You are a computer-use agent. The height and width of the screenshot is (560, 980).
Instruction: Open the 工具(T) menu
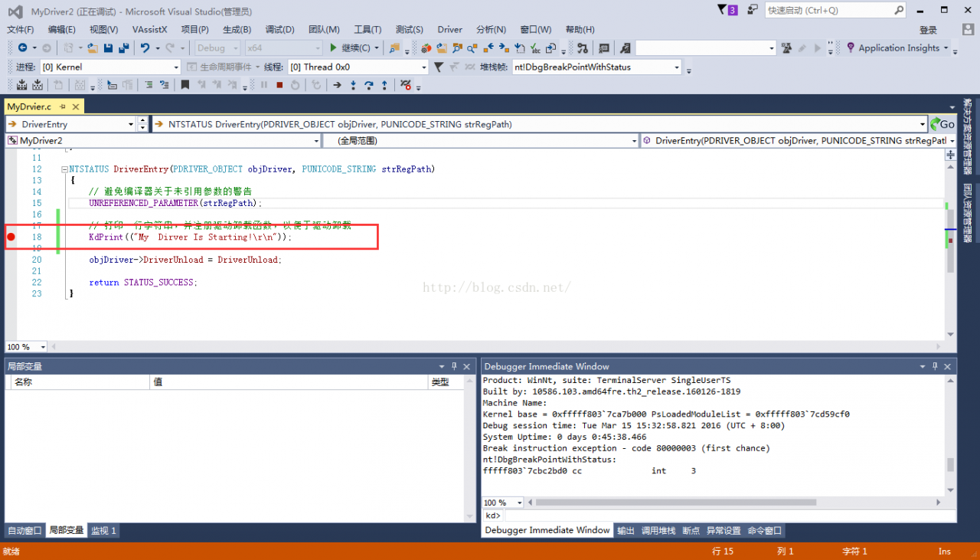[x=367, y=30]
